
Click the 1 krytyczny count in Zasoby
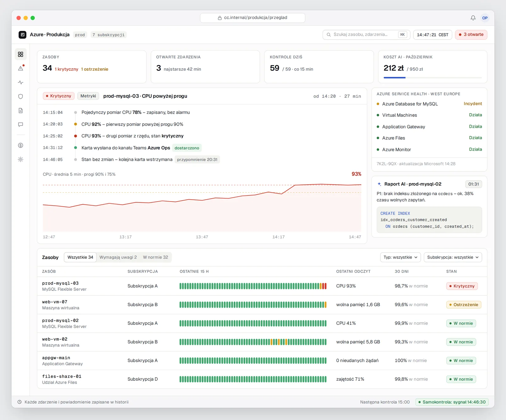[x=66, y=69]
